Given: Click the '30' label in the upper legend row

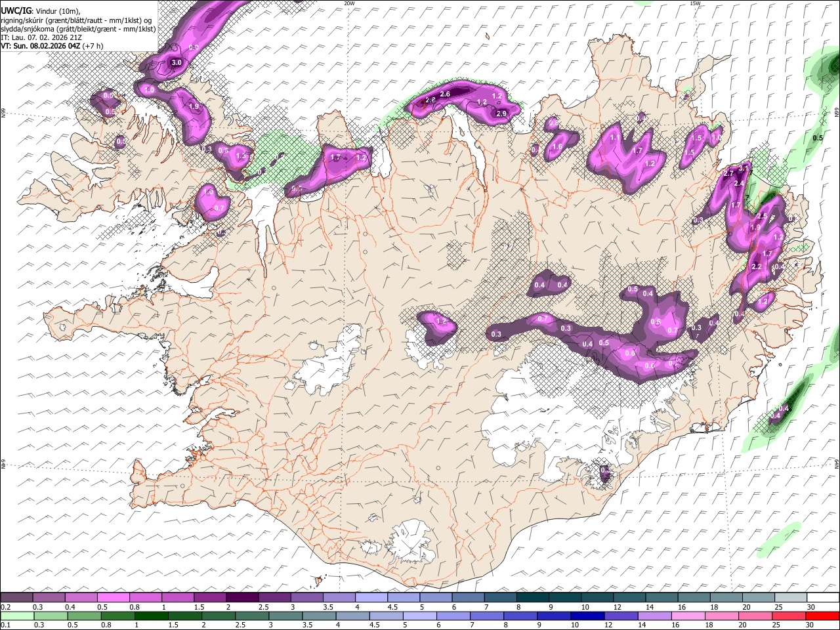Looking at the screenshot, I should click(x=811, y=607).
